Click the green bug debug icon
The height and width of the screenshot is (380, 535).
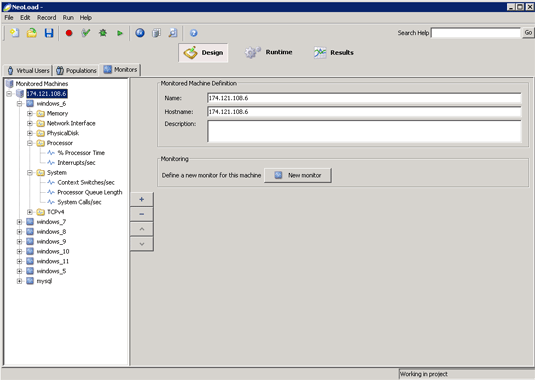103,33
